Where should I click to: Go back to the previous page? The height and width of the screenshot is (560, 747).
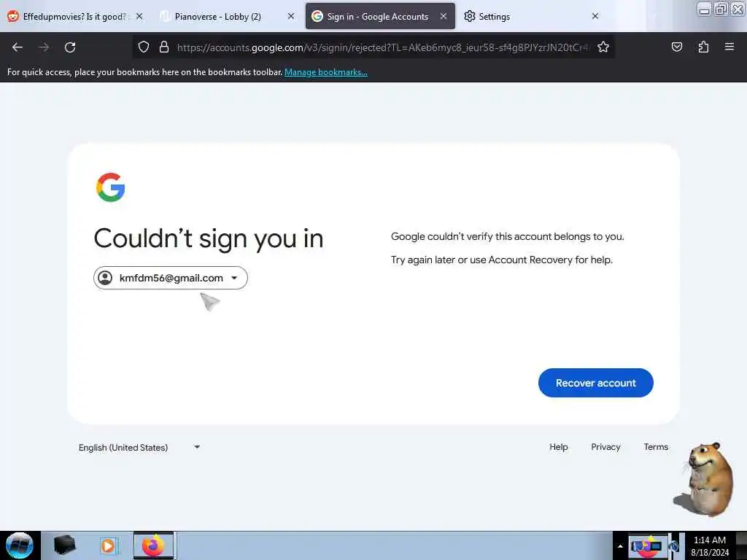point(18,47)
